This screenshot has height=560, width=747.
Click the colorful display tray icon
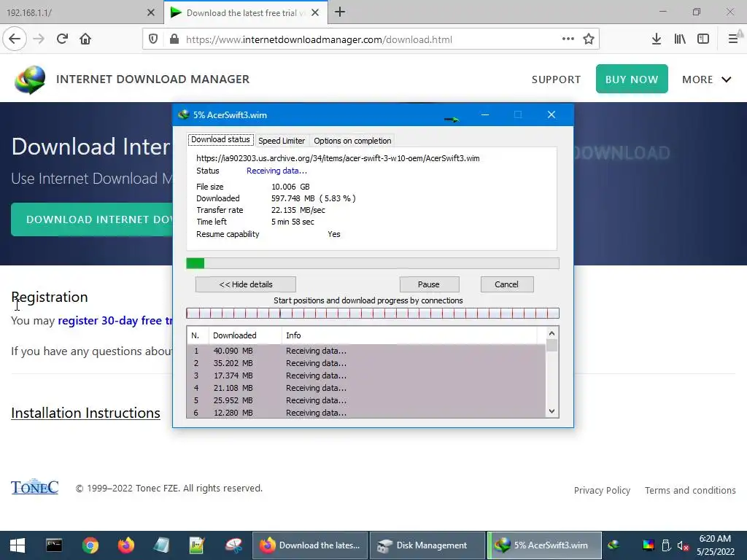[648, 545]
